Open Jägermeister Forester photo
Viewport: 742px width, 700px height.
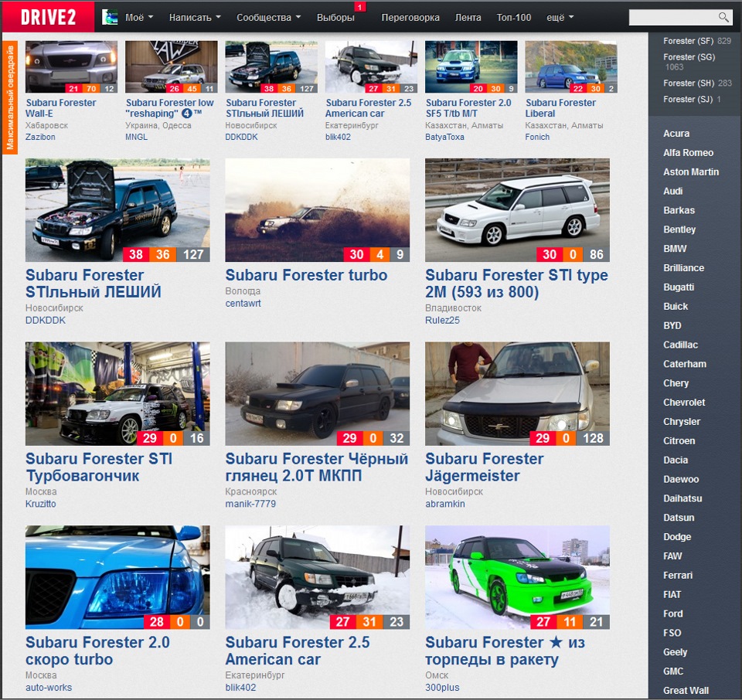(x=517, y=393)
